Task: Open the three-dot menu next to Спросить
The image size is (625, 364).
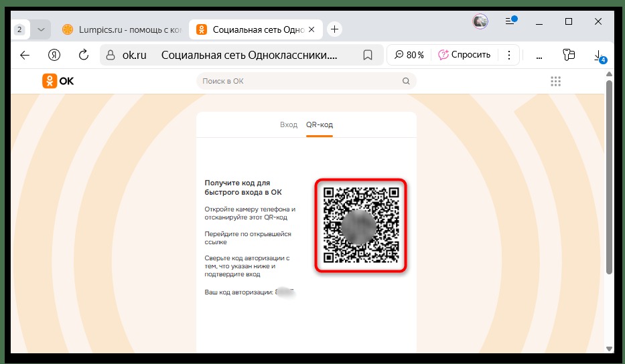Action: point(509,55)
